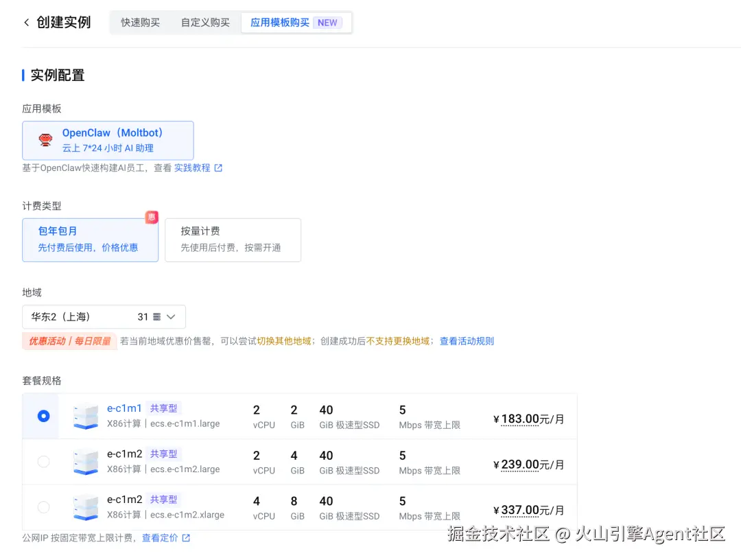Click the ecs.e-c1m2.xlarge server stack icon
The height and width of the screenshot is (560, 741).
coord(86,507)
